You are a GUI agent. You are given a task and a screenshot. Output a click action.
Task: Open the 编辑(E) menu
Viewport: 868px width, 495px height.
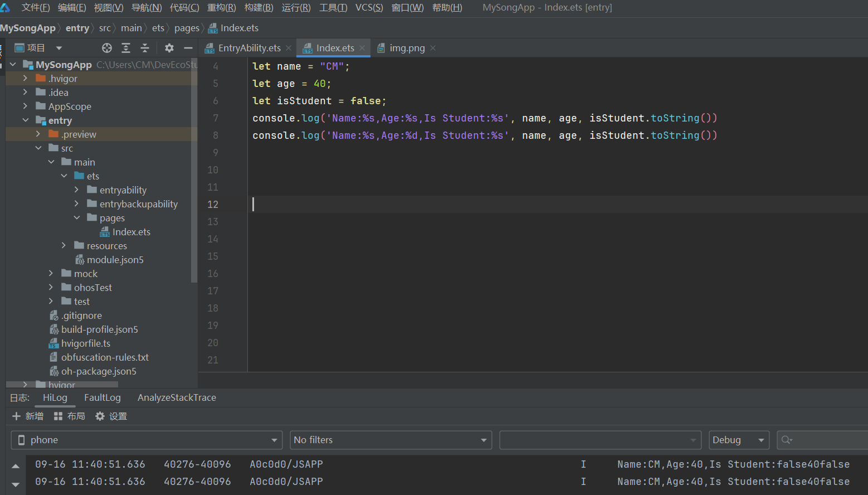(x=72, y=8)
